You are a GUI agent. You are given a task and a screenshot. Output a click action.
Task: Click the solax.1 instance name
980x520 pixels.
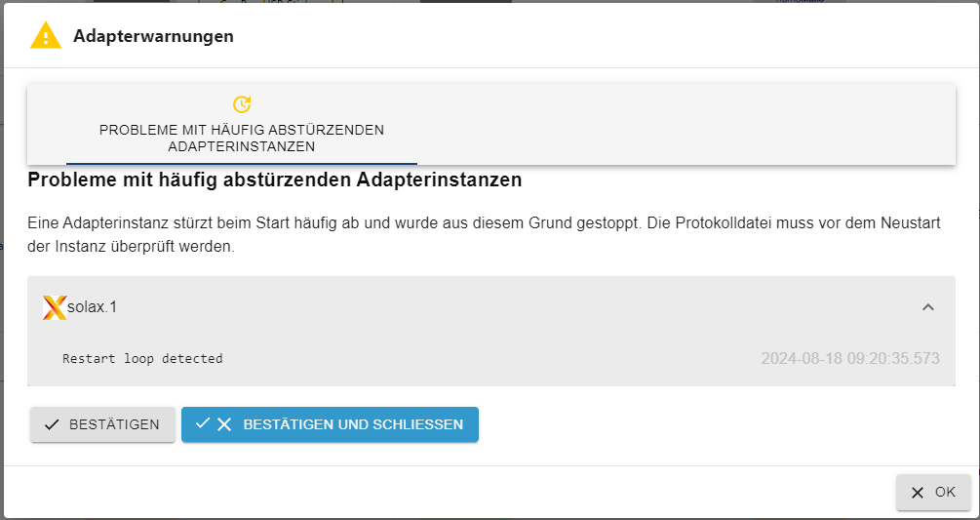[x=92, y=307]
